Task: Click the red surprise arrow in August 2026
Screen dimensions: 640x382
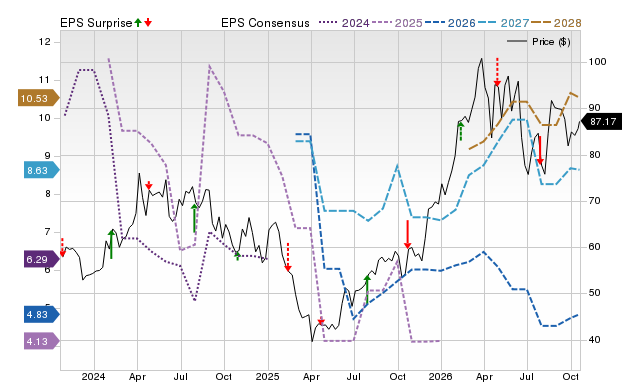Action: click(x=540, y=150)
